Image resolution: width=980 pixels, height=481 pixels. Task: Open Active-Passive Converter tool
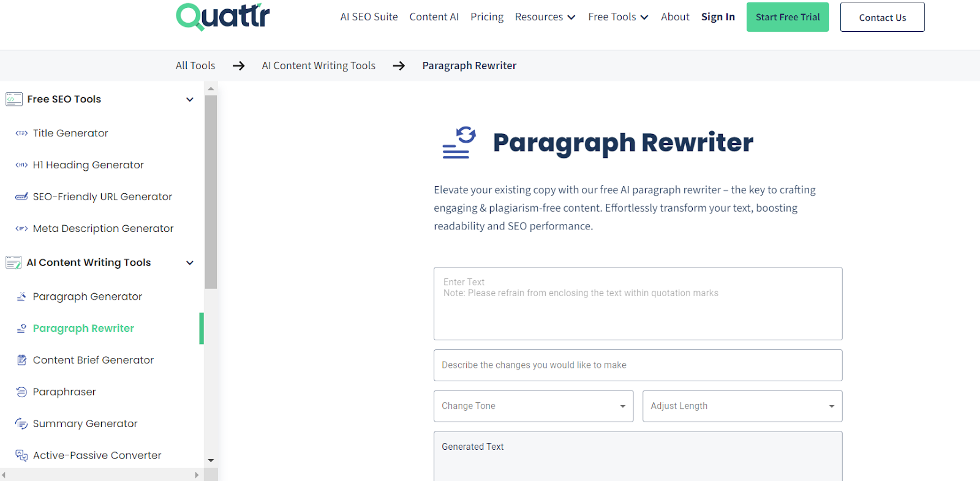(97, 455)
